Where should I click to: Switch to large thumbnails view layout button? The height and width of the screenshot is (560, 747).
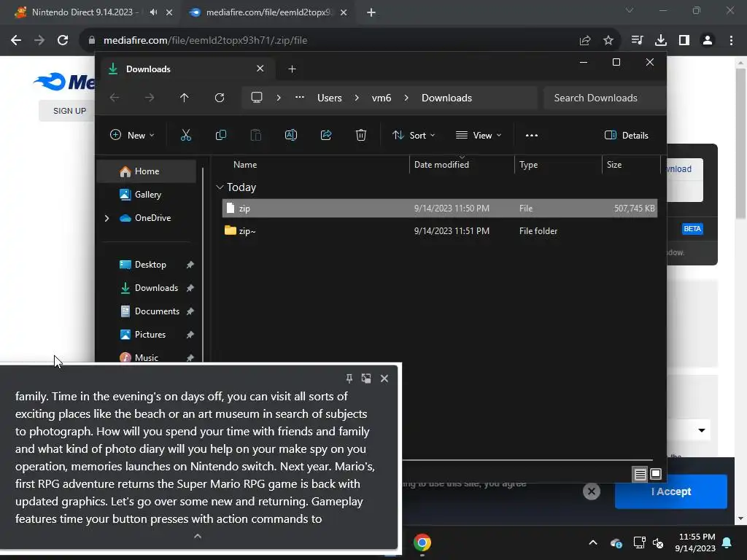(656, 474)
